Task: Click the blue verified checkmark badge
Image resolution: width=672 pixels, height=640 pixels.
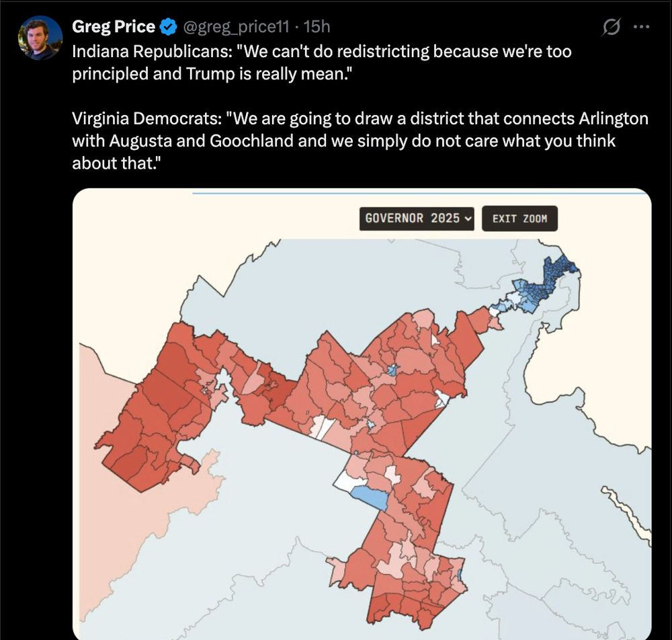Action: [169, 27]
